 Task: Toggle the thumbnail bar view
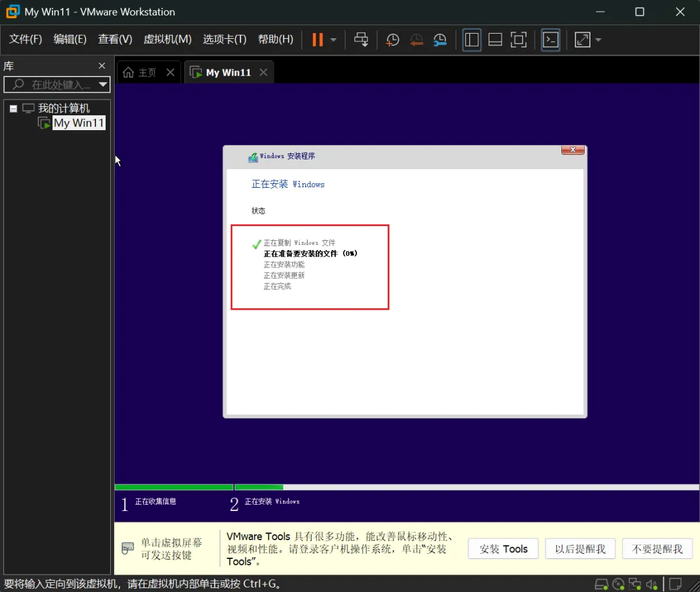[495, 40]
